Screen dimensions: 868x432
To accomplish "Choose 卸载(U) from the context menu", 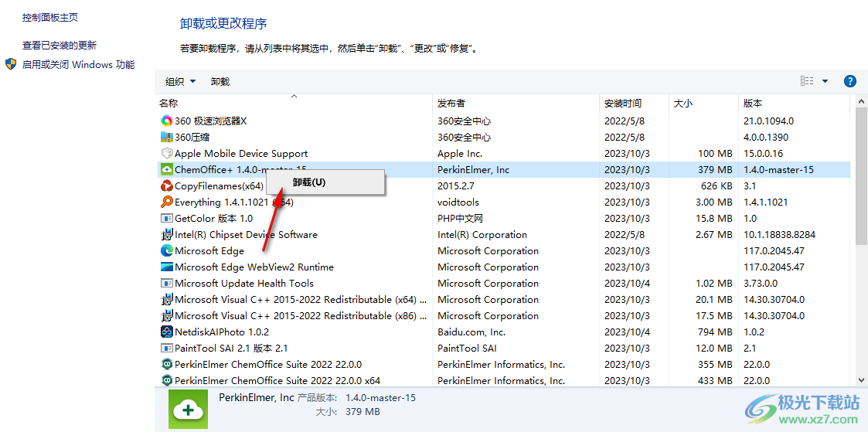I will pyautogui.click(x=325, y=182).
